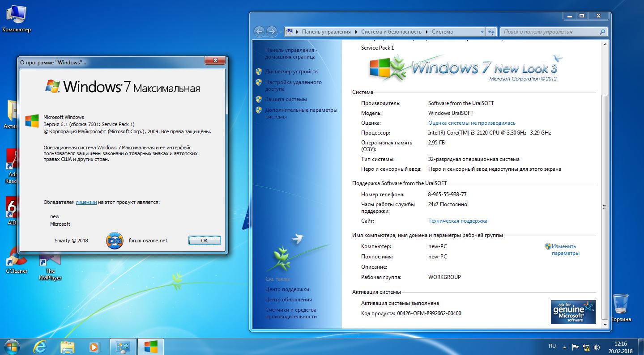Open Защита системы
The image size is (644, 355).
coord(286,99)
